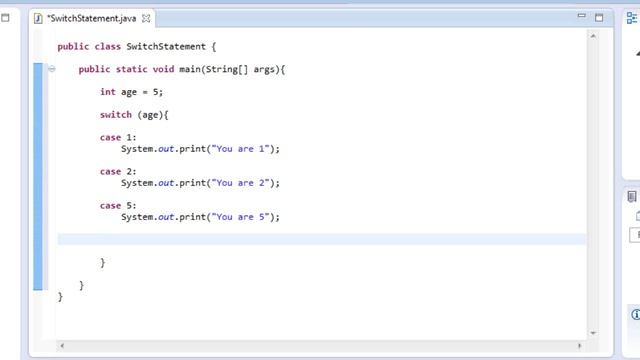
Task: Close the SwitchStatement.java tab
Action: click(x=146, y=18)
